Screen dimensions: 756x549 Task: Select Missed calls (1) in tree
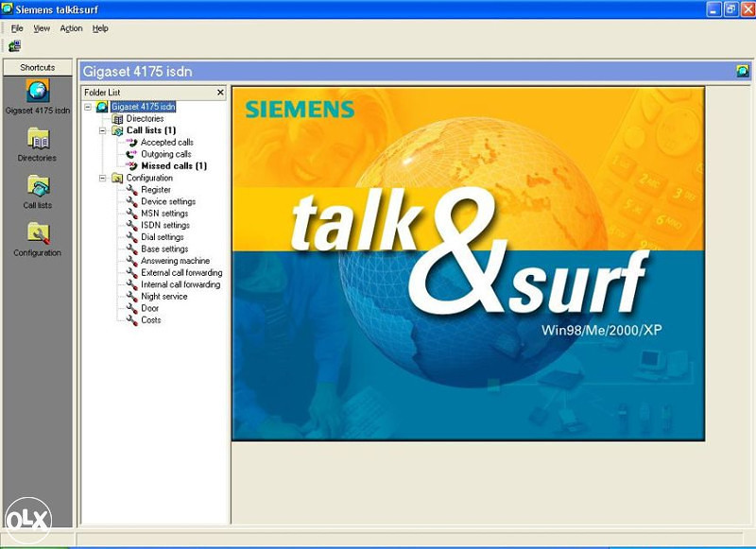[174, 165]
